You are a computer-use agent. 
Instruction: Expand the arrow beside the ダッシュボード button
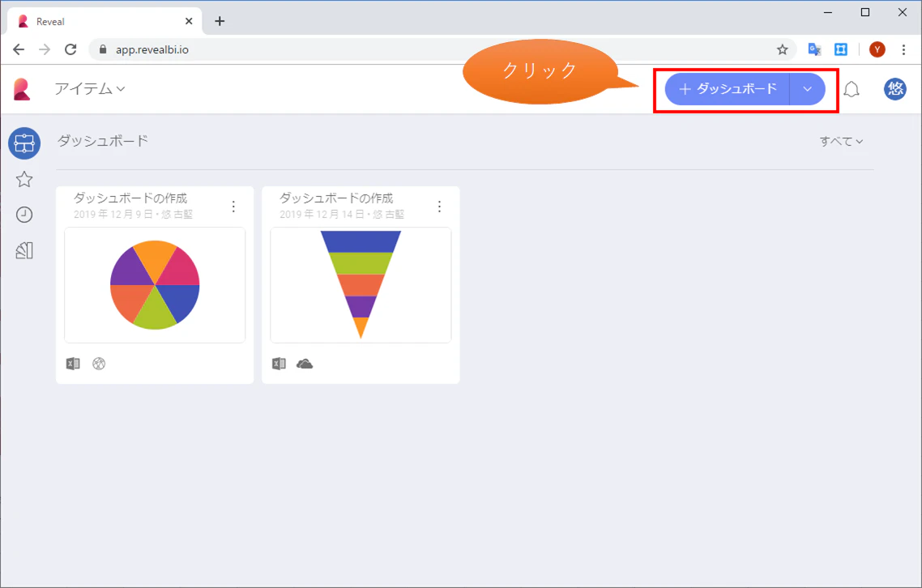point(807,89)
